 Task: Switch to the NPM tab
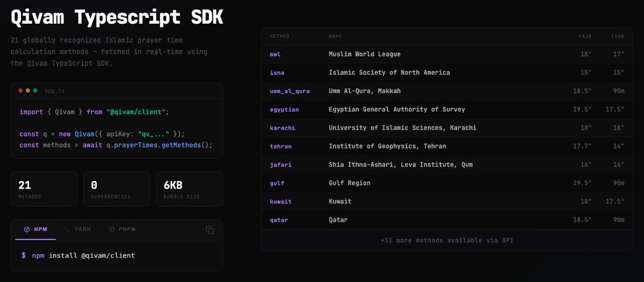tap(36, 230)
